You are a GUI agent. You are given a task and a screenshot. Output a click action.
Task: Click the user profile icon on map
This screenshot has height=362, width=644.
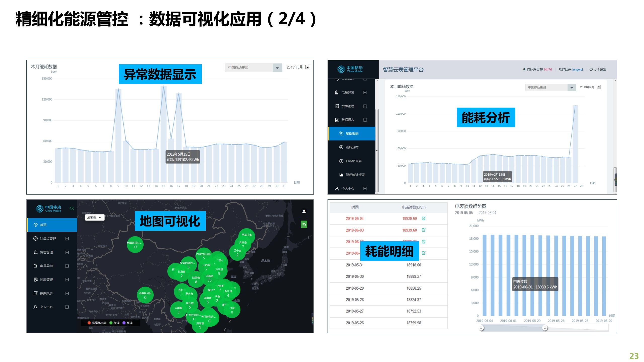(304, 211)
